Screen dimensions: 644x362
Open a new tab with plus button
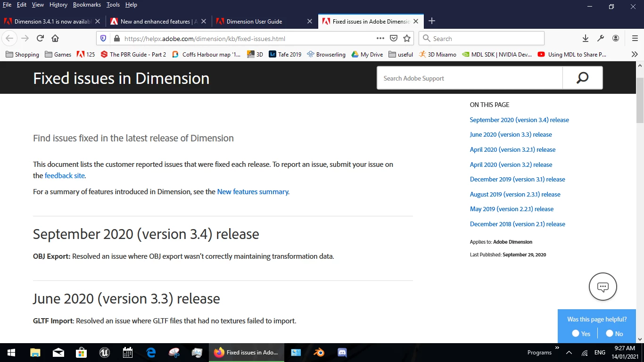pos(431,21)
